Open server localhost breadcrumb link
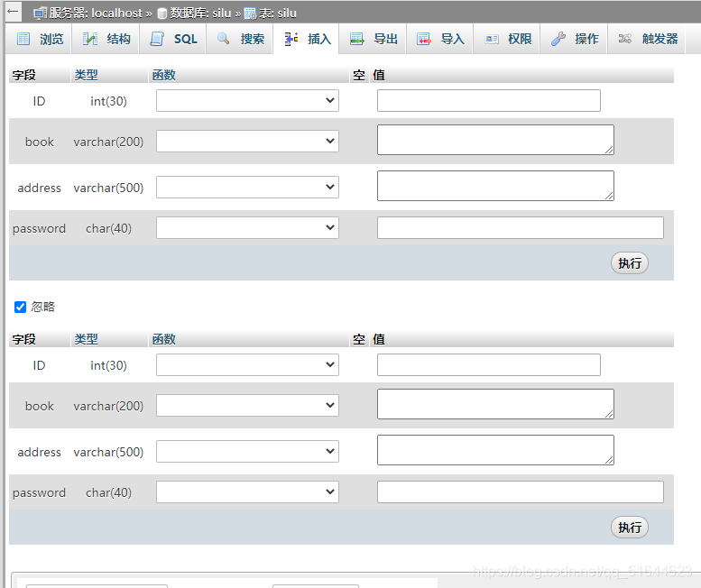This screenshot has height=588, width=701. click(96, 14)
